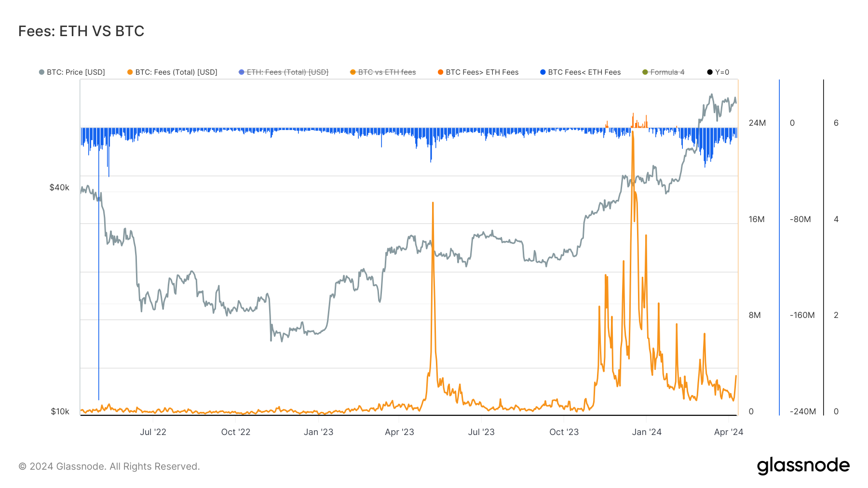Image resolution: width=868 pixels, height=488 pixels.
Task: Click the Fees: ETH VS BTC chart title
Action: coord(81,31)
